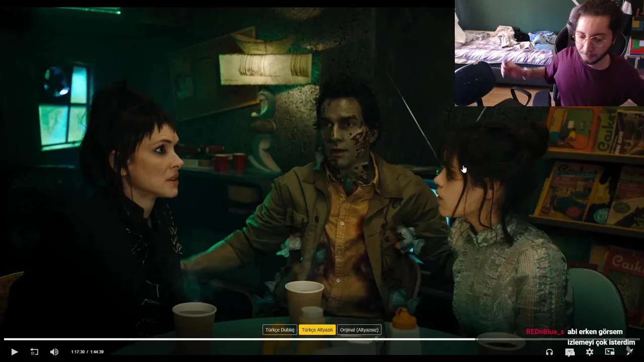
Task: Click the webcam overlay of streamer
Action: coord(549,53)
